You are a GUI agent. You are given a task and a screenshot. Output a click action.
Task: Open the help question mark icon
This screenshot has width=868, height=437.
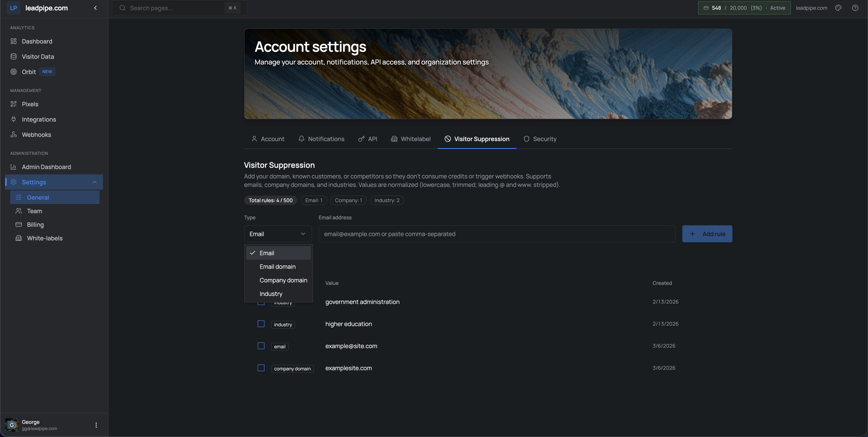(x=855, y=8)
